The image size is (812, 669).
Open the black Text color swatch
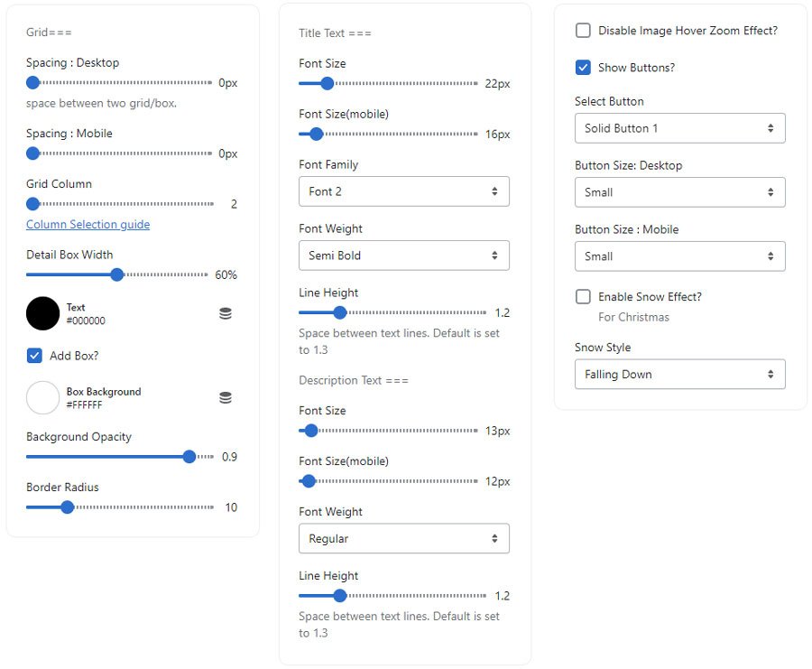coord(42,313)
